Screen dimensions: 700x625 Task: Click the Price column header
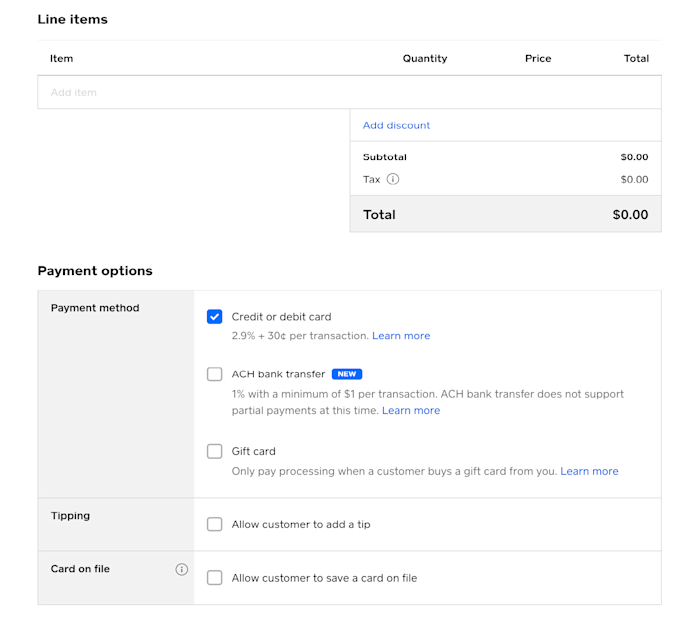pyautogui.click(x=538, y=59)
